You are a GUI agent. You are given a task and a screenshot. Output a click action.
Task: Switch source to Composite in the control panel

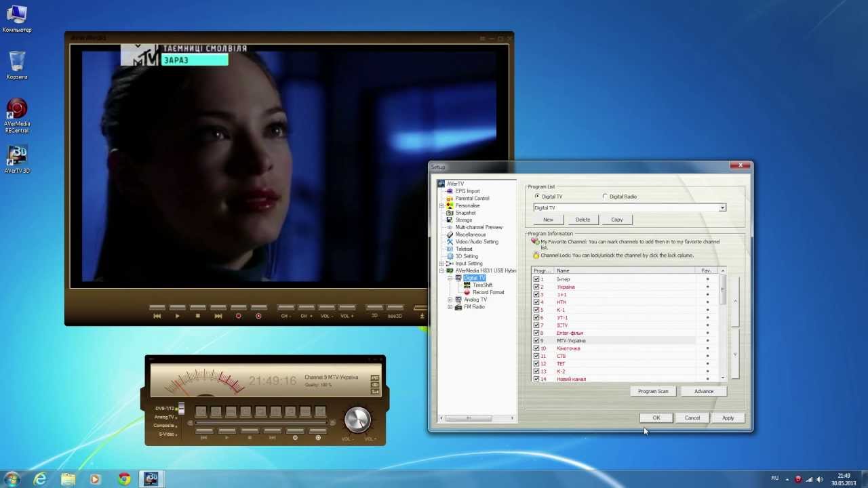click(x=165, y=426)
